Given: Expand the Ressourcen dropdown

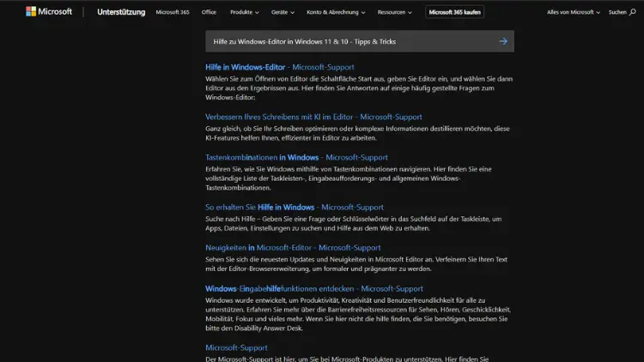Looking at the screenshot, I should point(394,12).
